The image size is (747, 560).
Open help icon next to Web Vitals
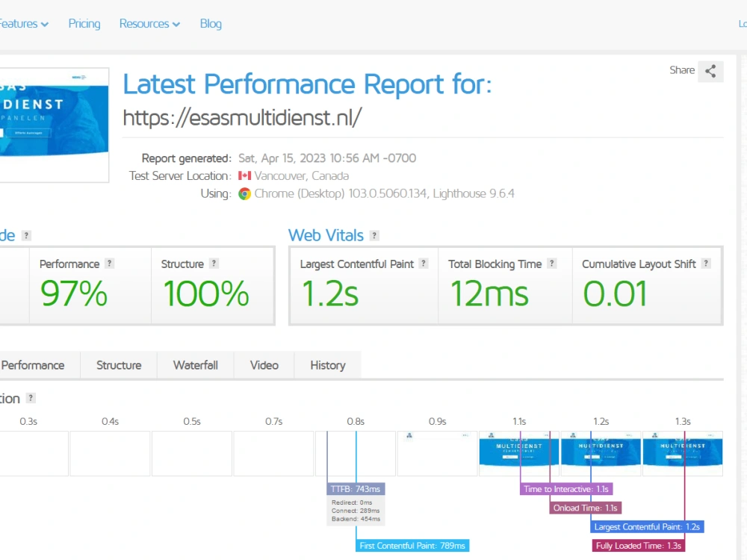pos(374,235)
